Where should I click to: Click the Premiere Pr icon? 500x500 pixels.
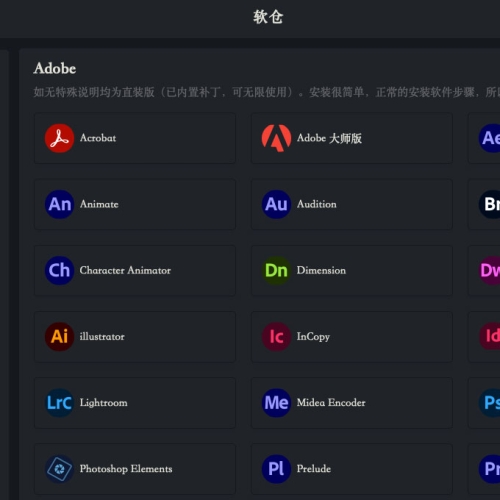tap(489, 469)
